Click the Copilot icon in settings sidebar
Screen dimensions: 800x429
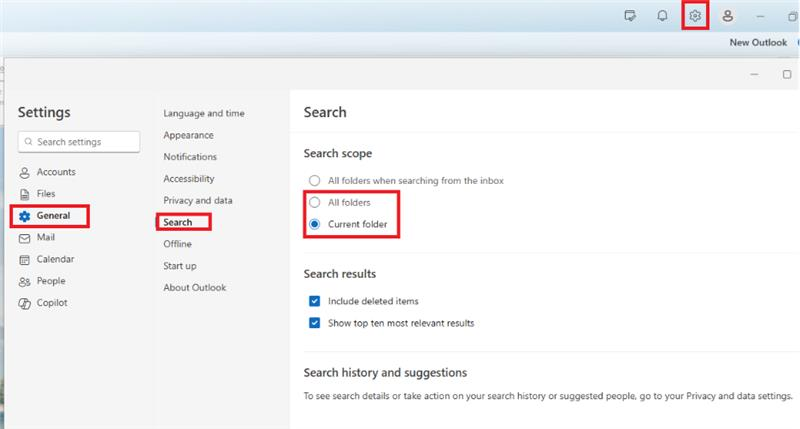(x=24, y=304)
